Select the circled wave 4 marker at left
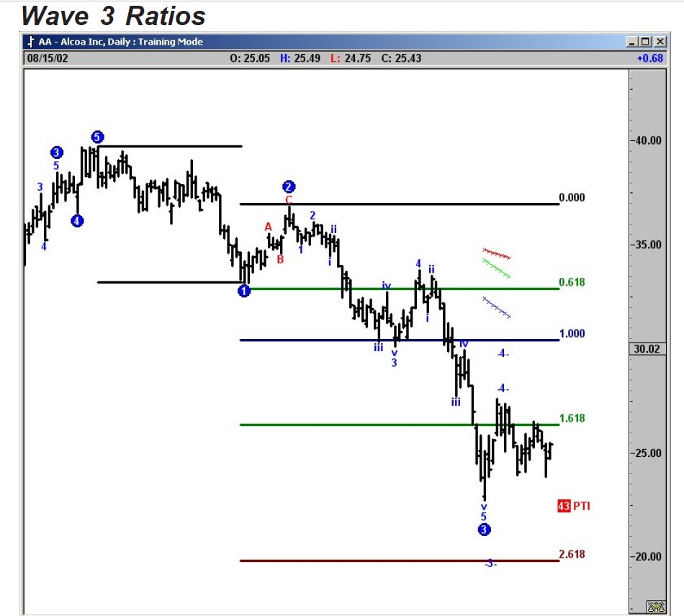The height and width of the screenshot is (616, 684). (x=77, y=221)
